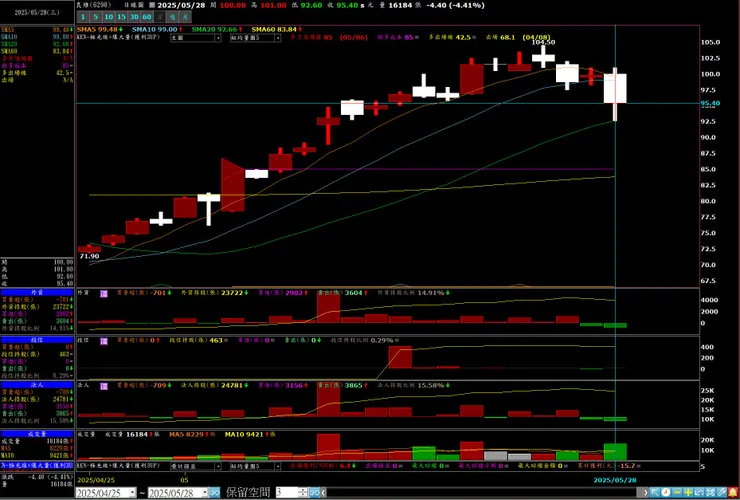Image resolution: width=740 pixels, height=500 pixels.
Task: Open the 主圖 dropdown above the chart
Action: [196, 38]
